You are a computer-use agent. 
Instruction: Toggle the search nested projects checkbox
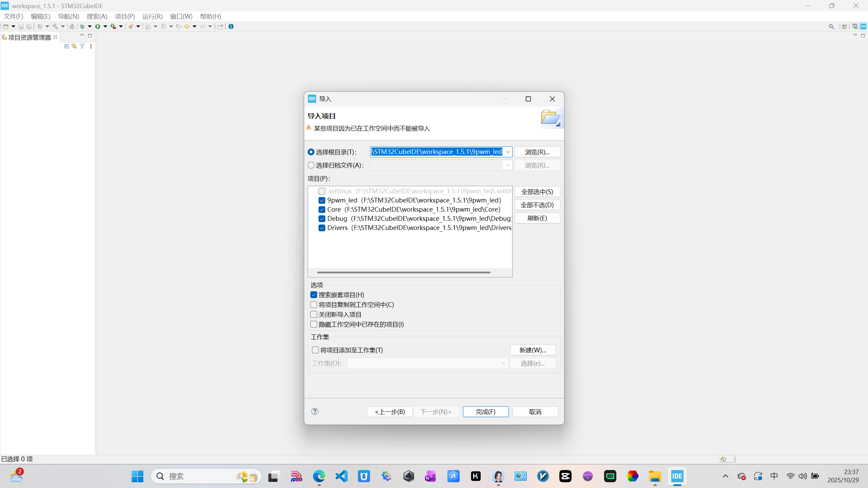point(314,295)
